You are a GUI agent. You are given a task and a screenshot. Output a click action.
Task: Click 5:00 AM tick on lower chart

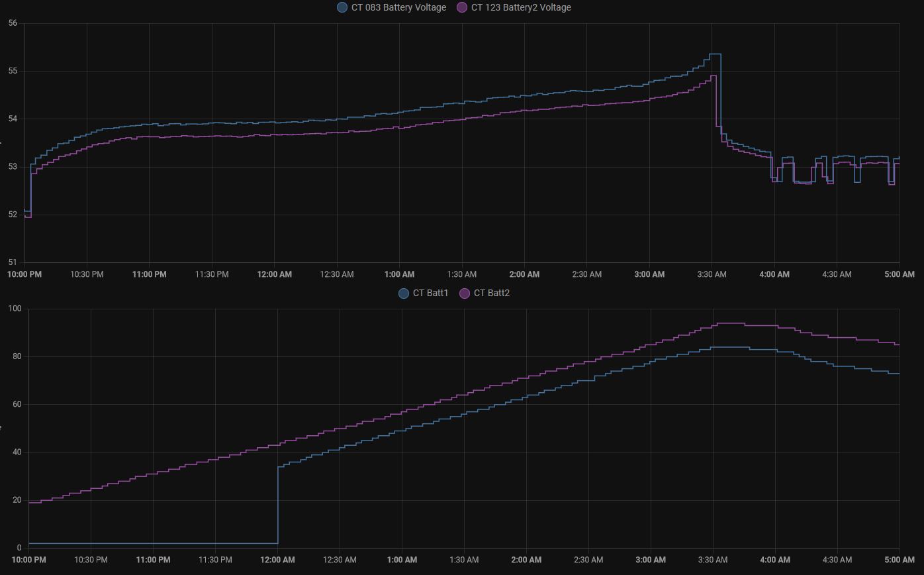(900, 560)
